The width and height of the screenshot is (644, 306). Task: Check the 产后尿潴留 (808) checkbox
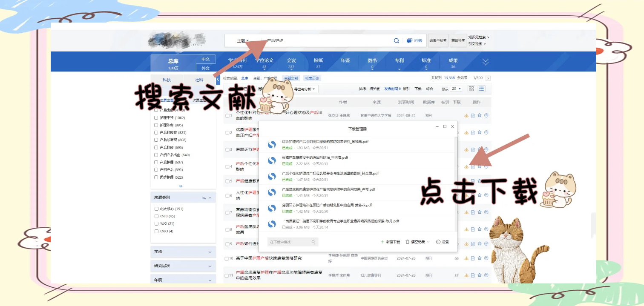click(156, 140)
